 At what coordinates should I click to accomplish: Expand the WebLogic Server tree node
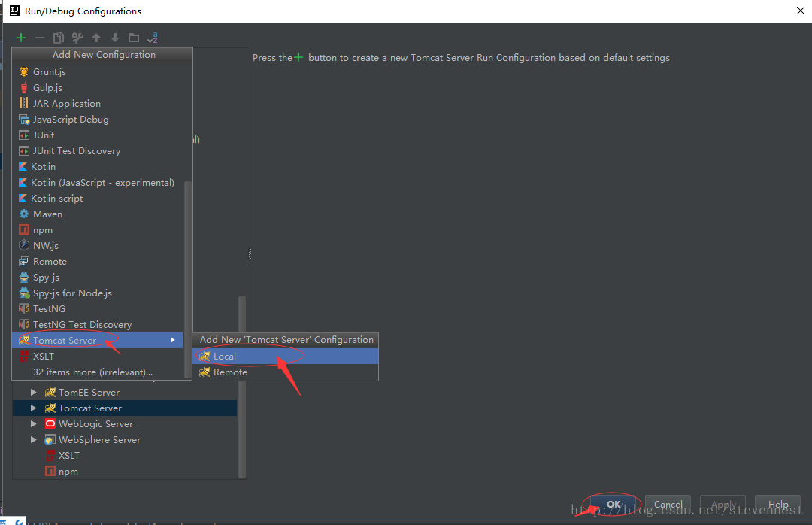(34, 424)
